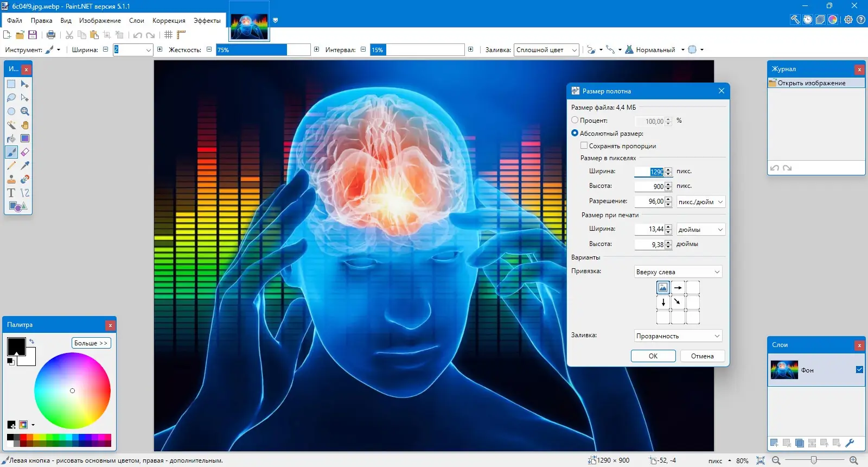Click the Lasso Select tool
Image resolution: width=868 pixels, height=467 pixels.
(11, 98)
